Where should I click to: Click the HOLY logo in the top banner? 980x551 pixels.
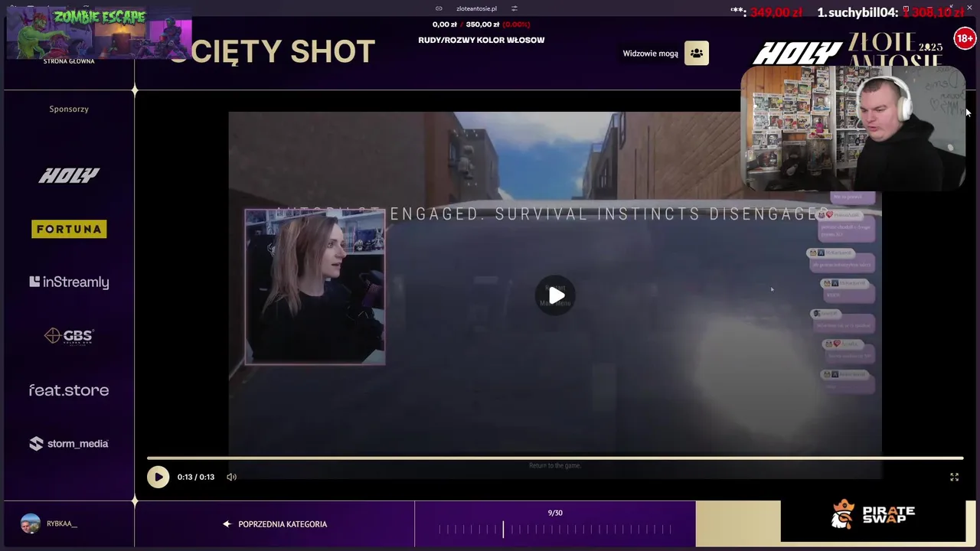[796, 54]
